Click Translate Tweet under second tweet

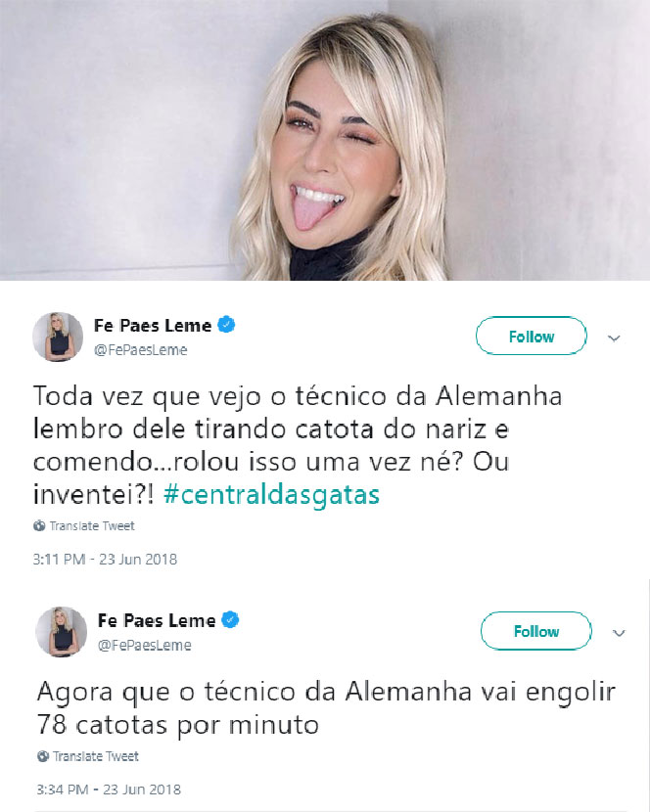[x=95, y=756]
